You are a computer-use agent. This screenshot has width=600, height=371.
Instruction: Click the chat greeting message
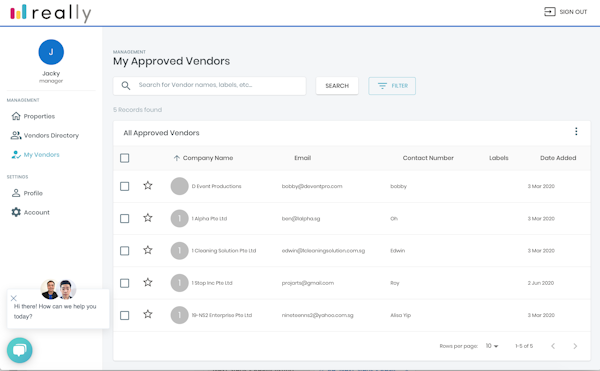tap(55, 311)
